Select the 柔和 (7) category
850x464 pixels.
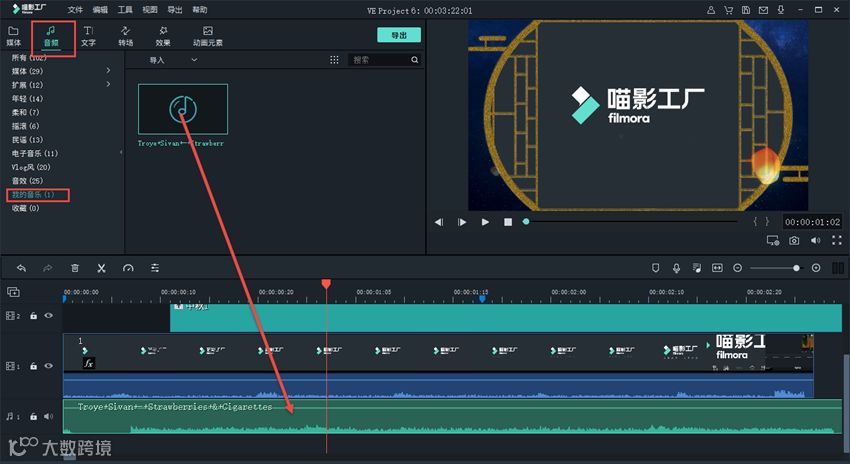25,112
